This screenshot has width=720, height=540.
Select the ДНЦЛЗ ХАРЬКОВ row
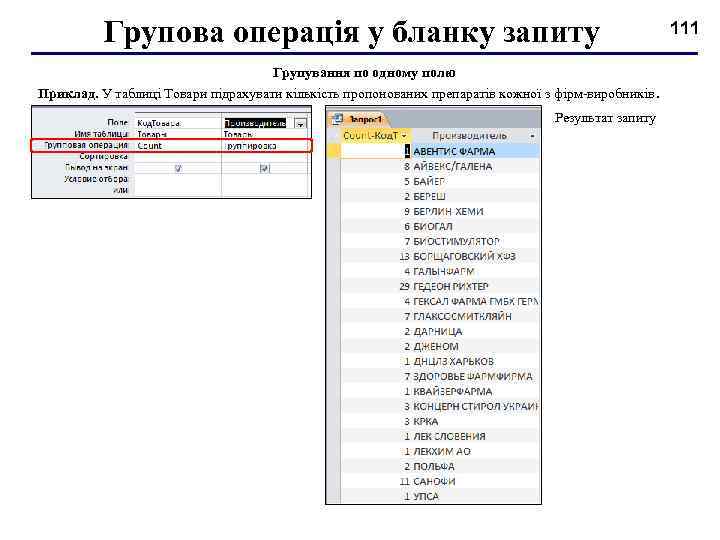coord(440,361)
